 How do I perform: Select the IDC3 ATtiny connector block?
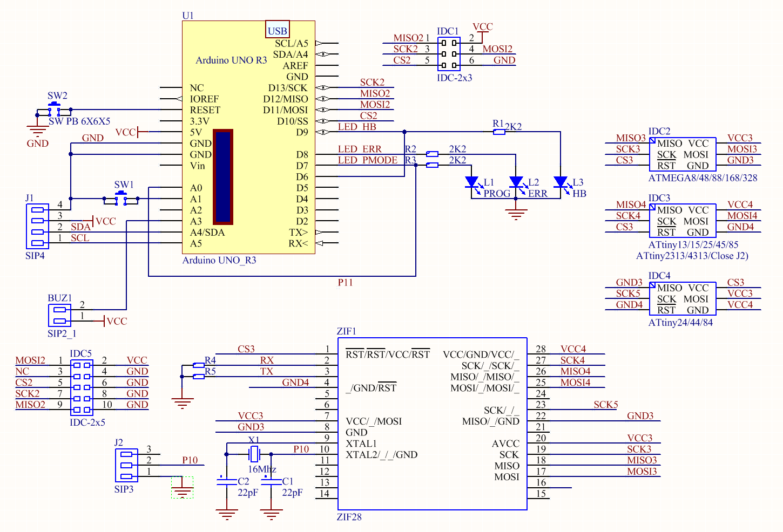[x=683, y=221]
